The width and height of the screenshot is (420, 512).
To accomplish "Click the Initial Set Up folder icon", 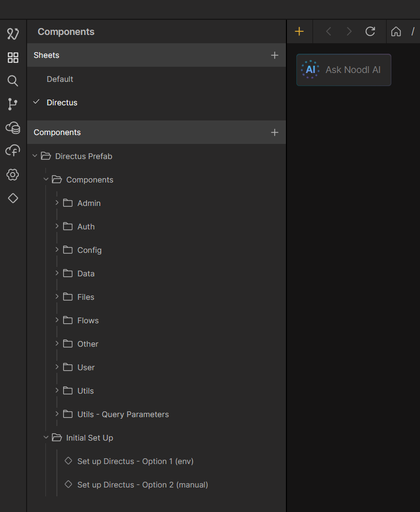I will tap(57, 437).
